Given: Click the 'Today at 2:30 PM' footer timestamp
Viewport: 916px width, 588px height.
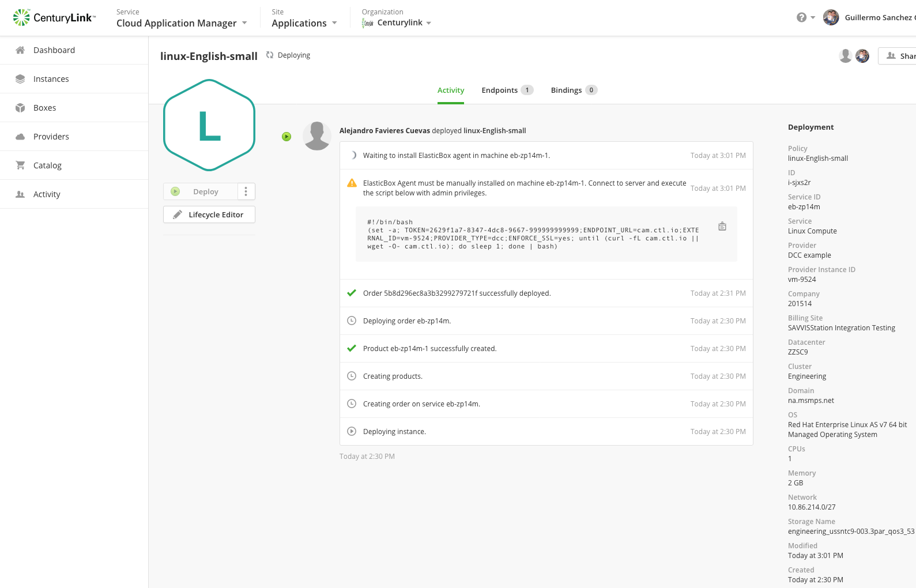Looking at the screenshot, I should 367,457.
